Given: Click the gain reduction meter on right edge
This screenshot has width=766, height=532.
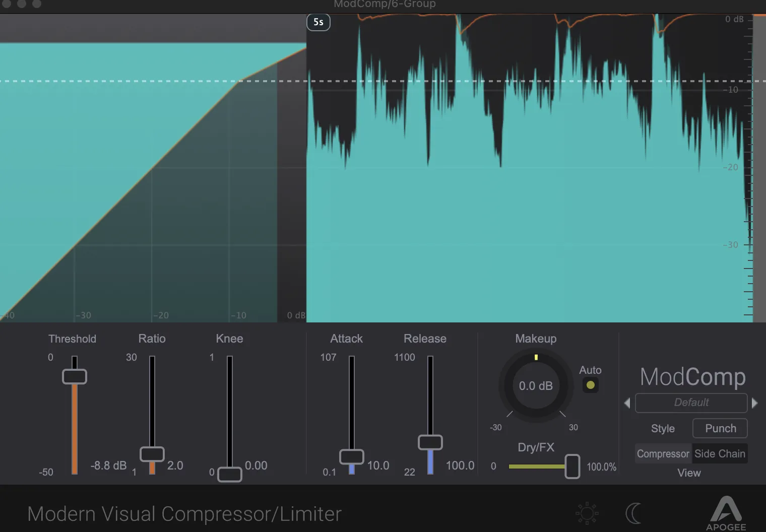Looking at the screenshot, I should pyautogui.click(x=758, y=168).
